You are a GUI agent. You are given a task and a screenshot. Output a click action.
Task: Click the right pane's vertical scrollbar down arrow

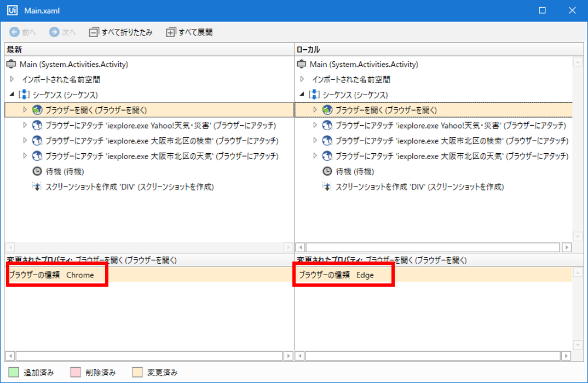(x=577, y=236)
